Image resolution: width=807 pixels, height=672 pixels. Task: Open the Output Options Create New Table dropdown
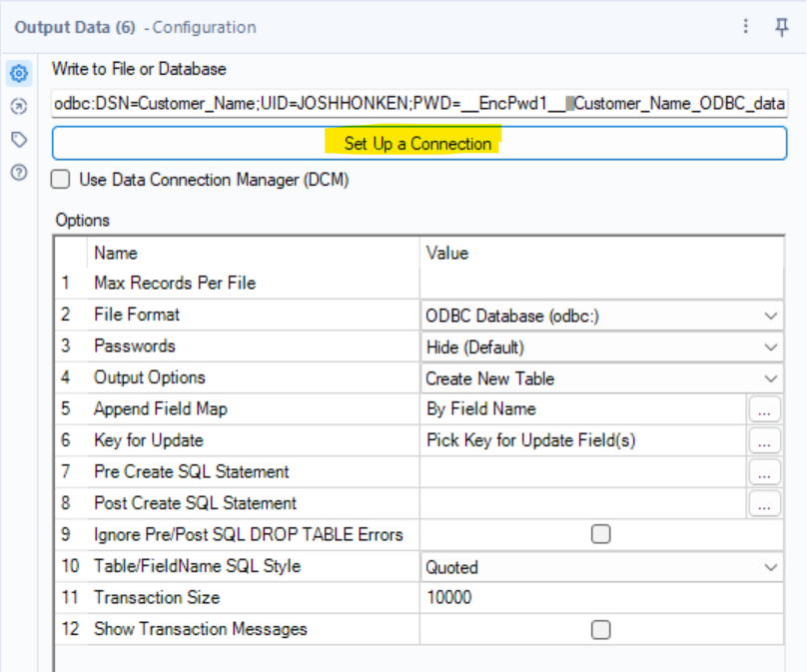point(601,378)
